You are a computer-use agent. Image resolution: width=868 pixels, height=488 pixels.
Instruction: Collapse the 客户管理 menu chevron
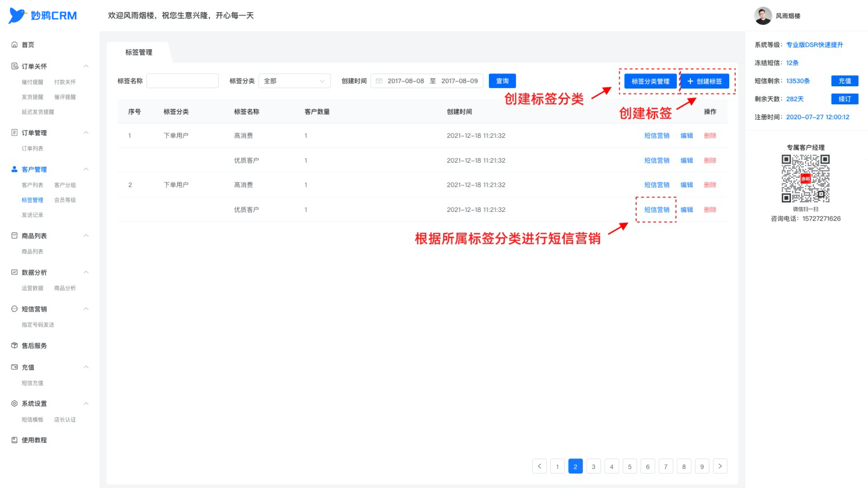[86, 169]
